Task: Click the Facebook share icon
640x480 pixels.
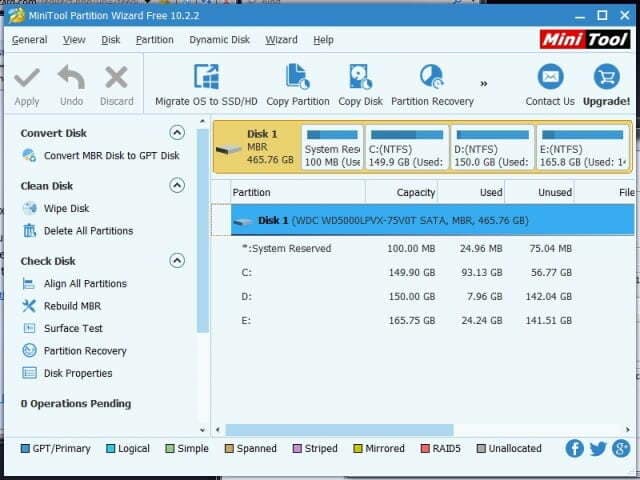Action: point(574,449)
